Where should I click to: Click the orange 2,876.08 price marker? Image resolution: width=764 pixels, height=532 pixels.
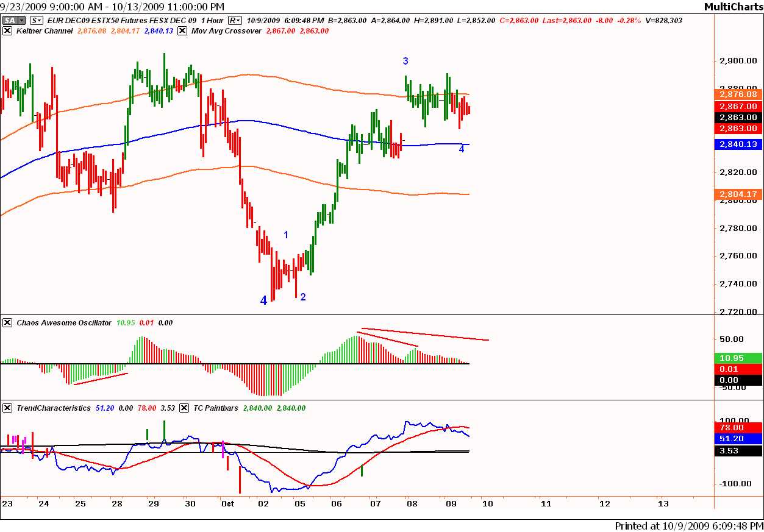tap(738, 94)
